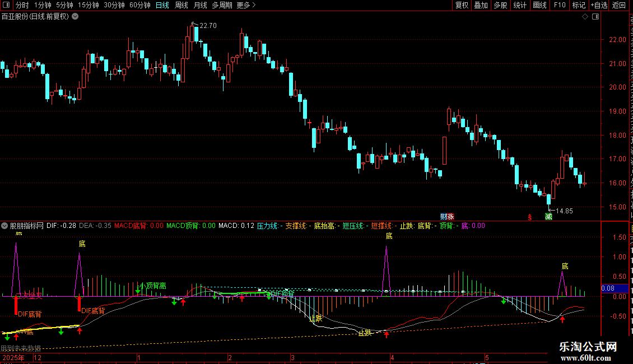This screenshot has height=364, width=633.
Task: Switch to 周线 weekly chart
Action: tap(181, 5)
